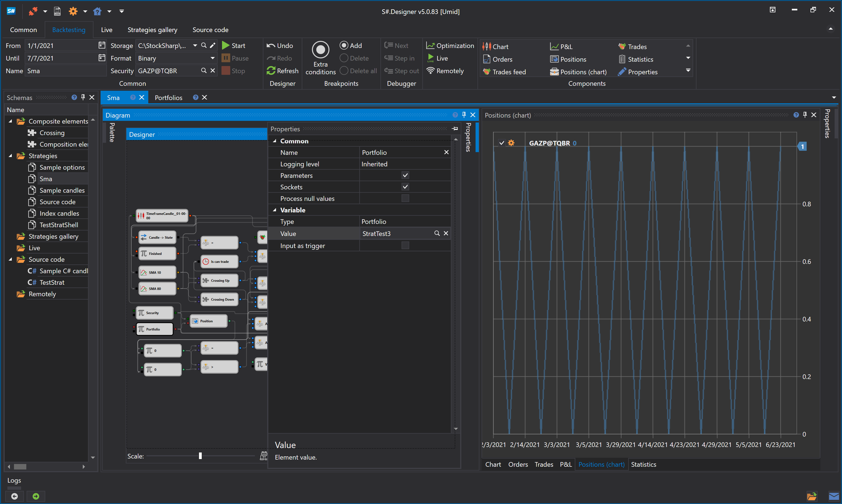Click the Storage path edit pencil icon

[213, 45]
